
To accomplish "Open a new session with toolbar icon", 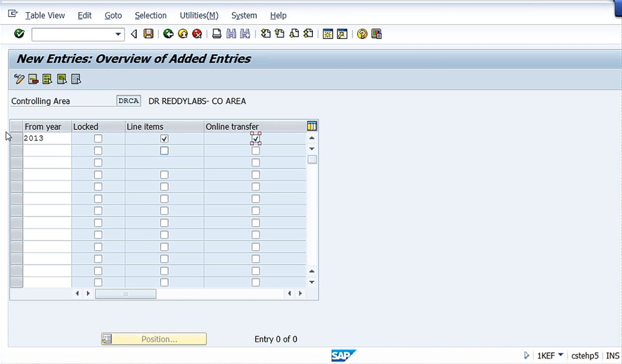I will click(x=328, y=34).
